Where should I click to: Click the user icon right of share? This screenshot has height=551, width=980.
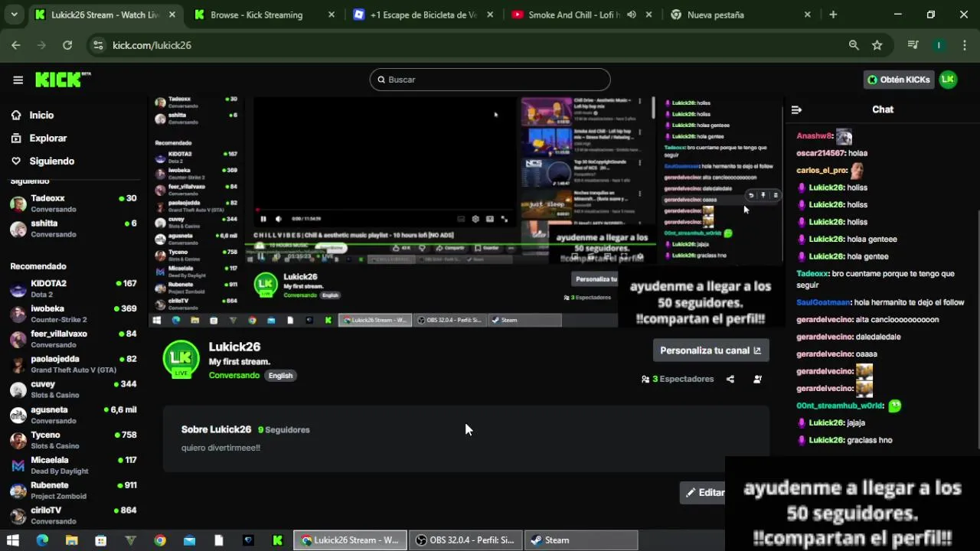[757, 379]
